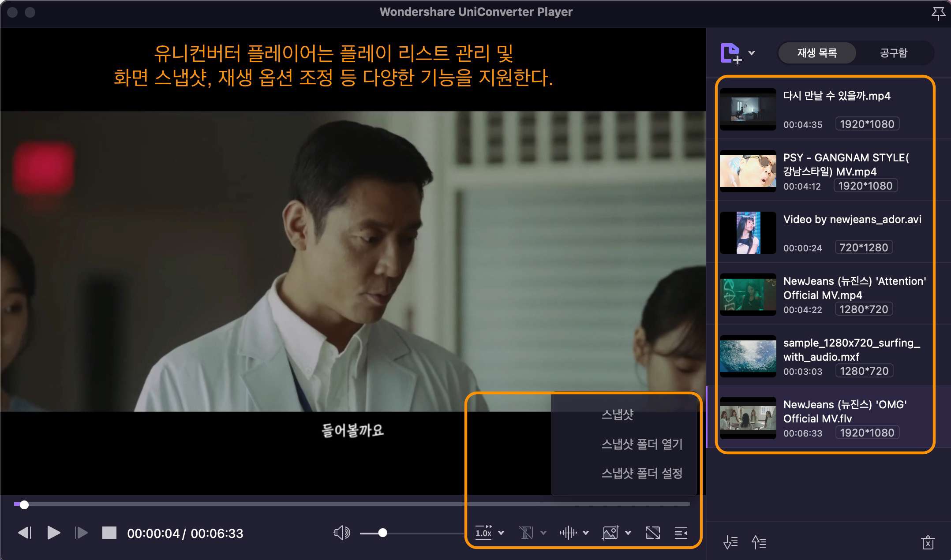The height and width of the screenshot is (560, 951).
Task: Click the window minimize button
Action: click(30, 12)
